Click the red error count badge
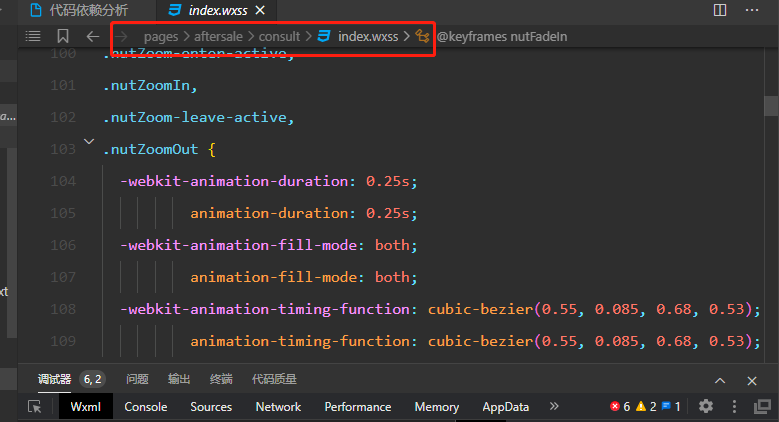779x422 pixels. (x=620, y=407)
